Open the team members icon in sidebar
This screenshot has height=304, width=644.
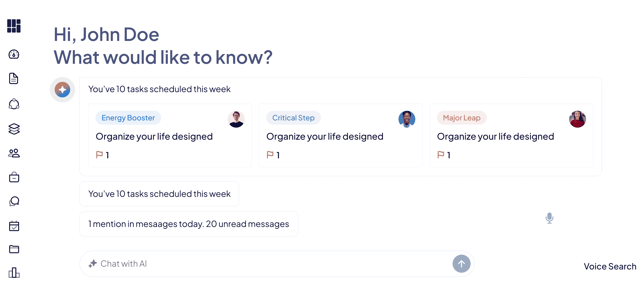[x=14, y=153]
